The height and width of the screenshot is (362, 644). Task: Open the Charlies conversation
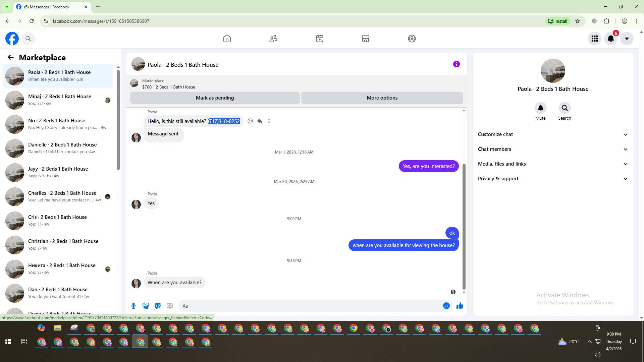[58, 197]
